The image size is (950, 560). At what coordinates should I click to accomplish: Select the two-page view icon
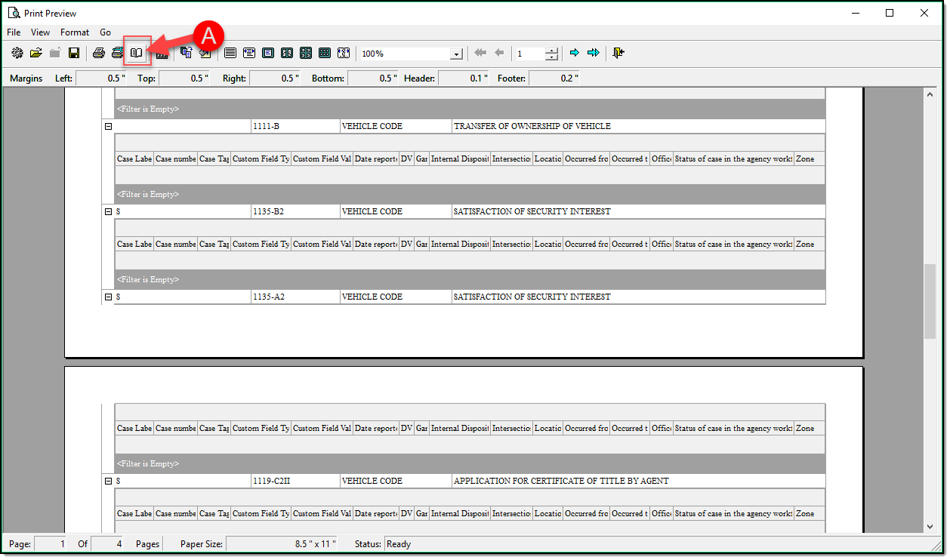[287, 53]
